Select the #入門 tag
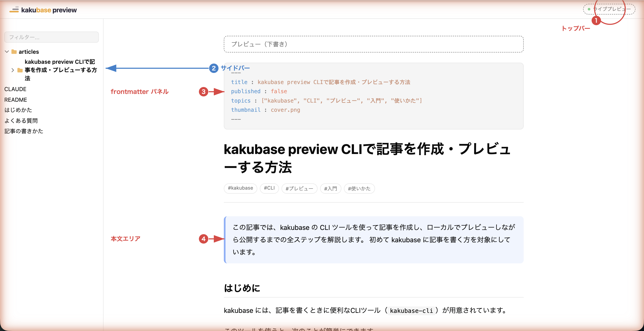This screenshot has width=644, height=331. pos(331,188)
